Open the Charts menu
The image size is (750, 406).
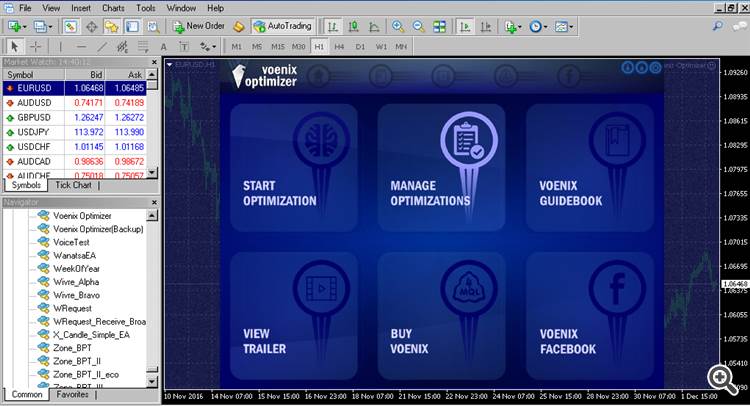[113, 8]
